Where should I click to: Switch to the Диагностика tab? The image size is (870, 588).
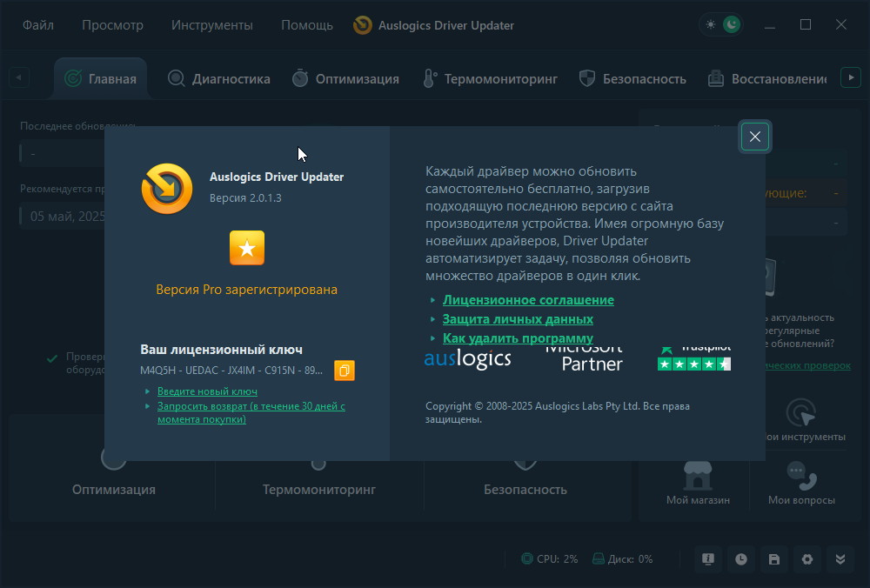(219, 79)
